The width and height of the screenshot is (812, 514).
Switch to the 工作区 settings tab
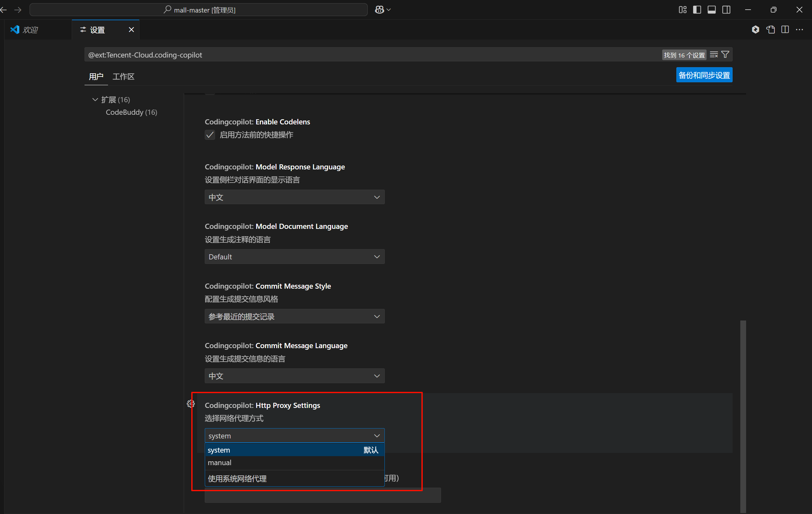[x=123, y=77]
